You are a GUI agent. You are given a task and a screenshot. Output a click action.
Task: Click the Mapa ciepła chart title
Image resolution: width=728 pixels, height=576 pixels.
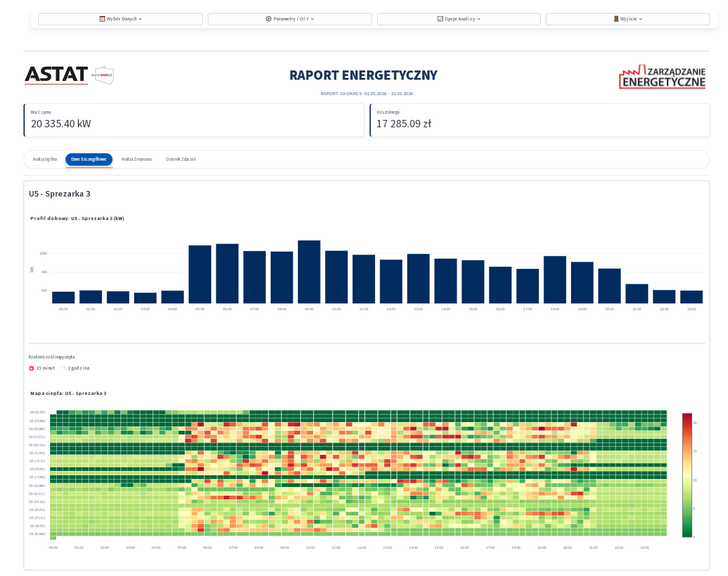(68, 393)
